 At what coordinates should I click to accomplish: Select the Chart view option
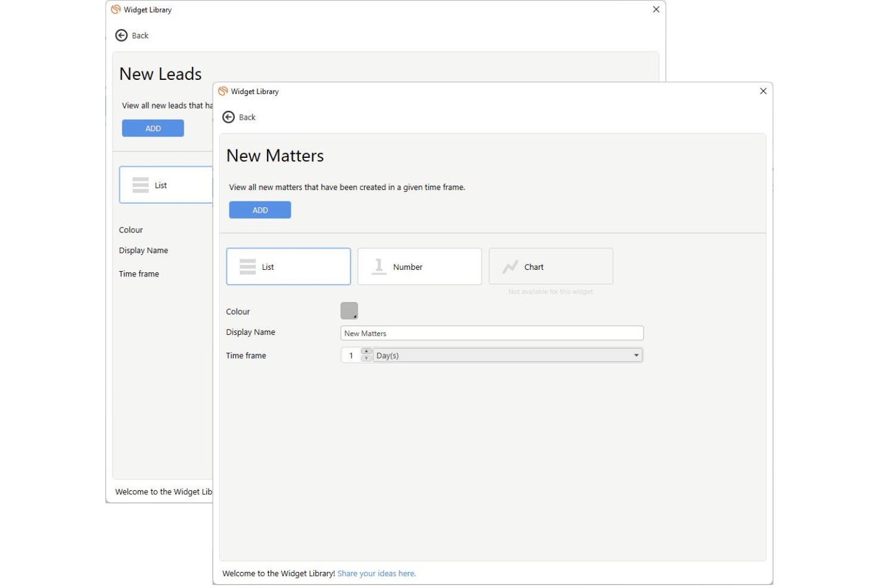(551, 267)
